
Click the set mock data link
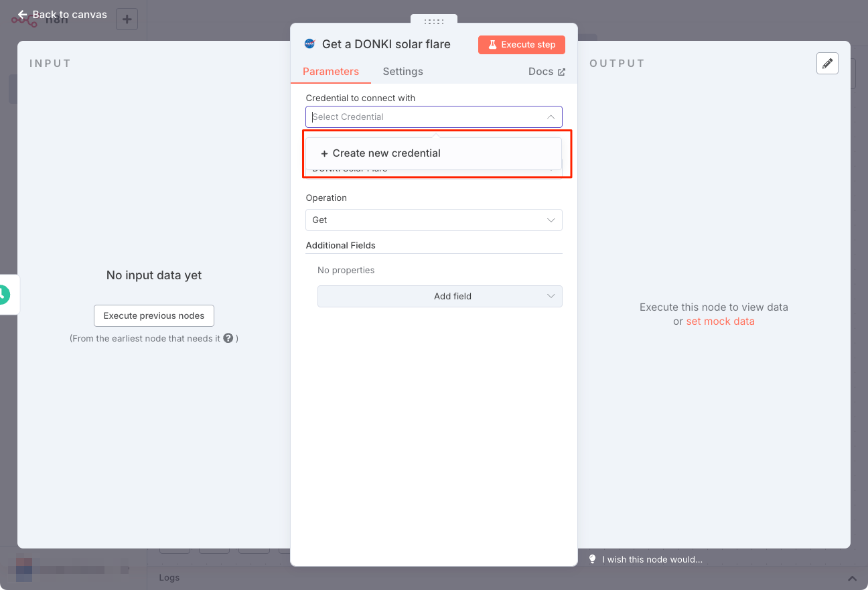tap(720, 321)
